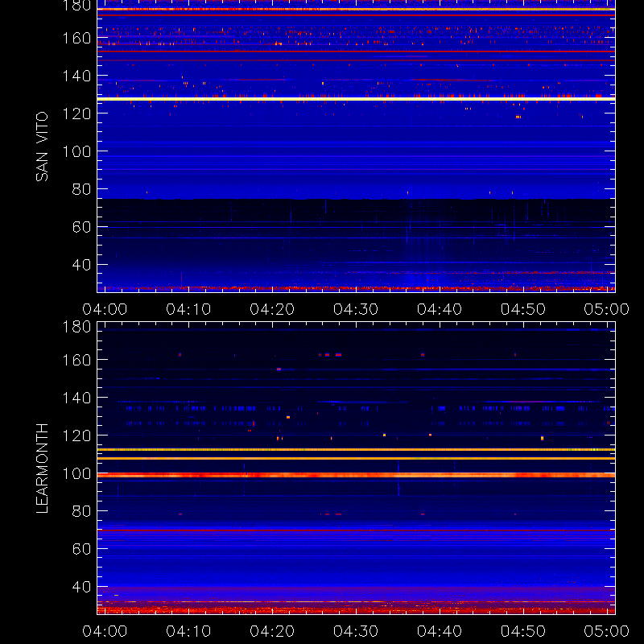
Task: Click 04:40 time label of San Vito plot
Action: click(440, 309)
